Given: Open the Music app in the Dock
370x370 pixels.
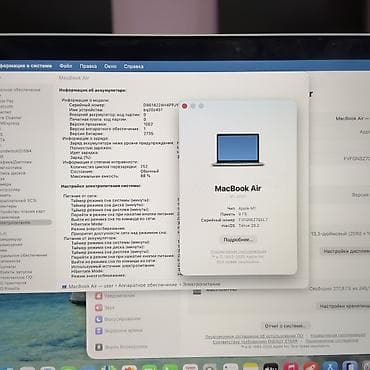Looking at the screenshot, I should pos(291,366).
